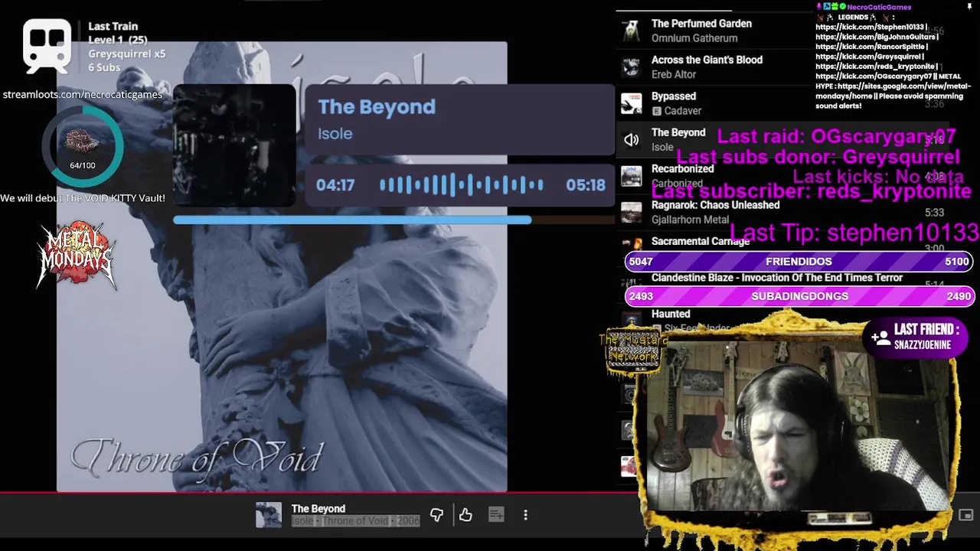The height and width of the screenshot is (551, 980).
Task: Select the Sacramental Carnage thumbnail
Action: (631, 243)
